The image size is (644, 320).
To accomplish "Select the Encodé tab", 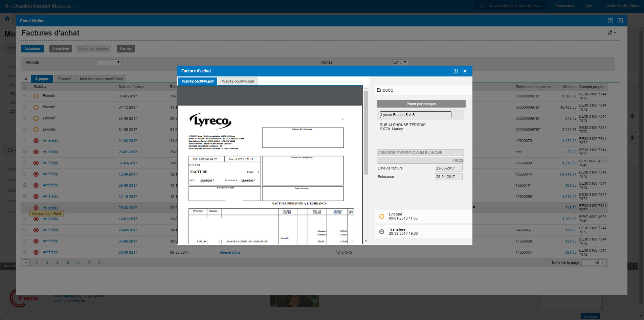I will [65, 79].
